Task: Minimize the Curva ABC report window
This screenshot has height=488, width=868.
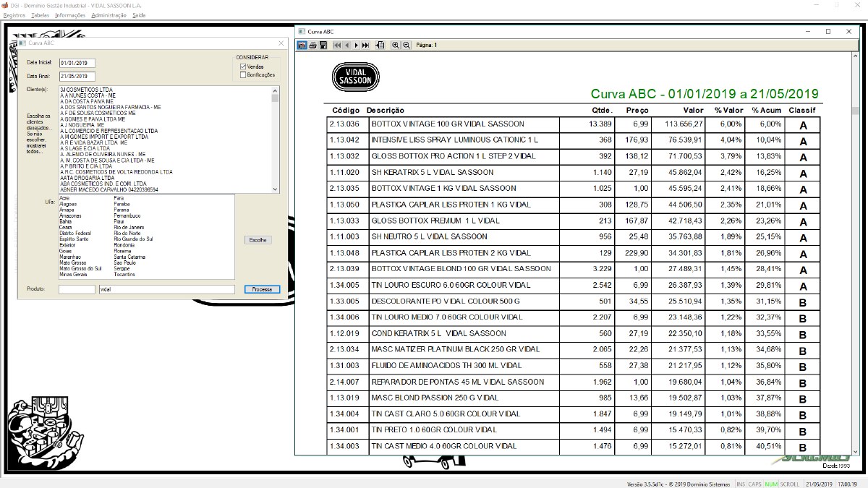Action: tap(807, 32)
